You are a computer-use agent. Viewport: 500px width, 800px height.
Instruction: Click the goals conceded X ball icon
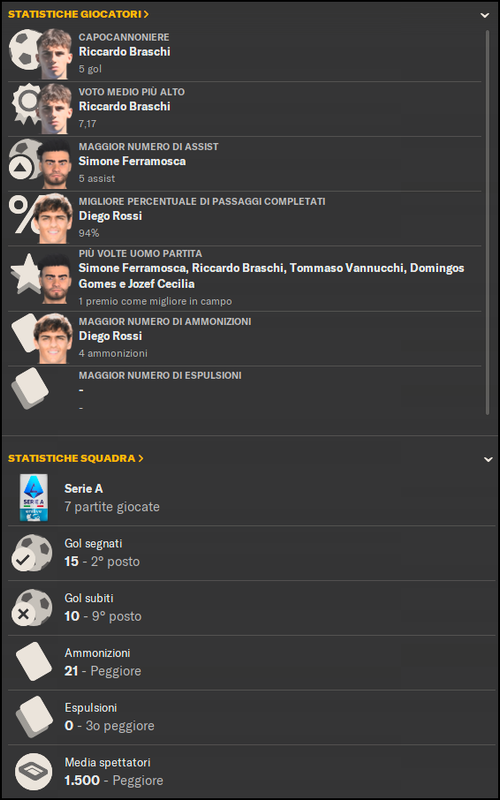pos(32,607)
